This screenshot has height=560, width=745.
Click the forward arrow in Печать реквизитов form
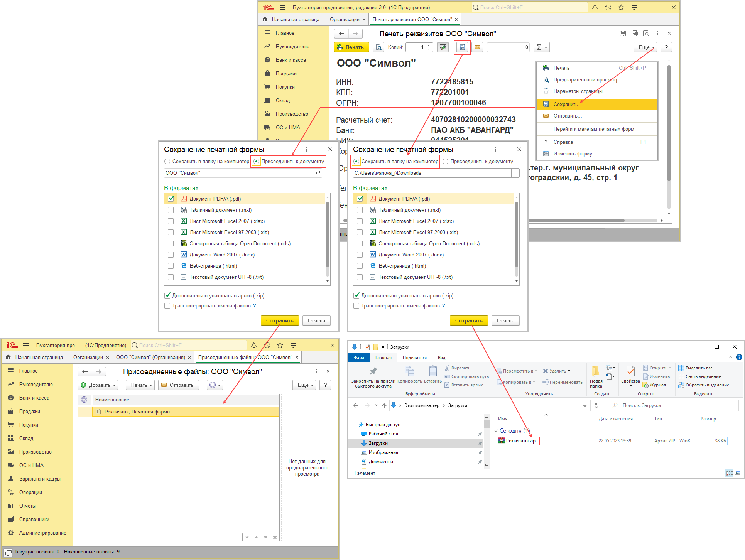click(355, 34)
